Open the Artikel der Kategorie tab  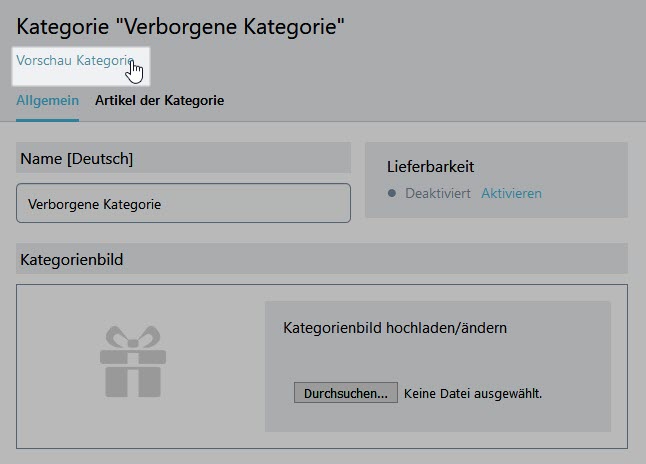click(x=159, y=101)
